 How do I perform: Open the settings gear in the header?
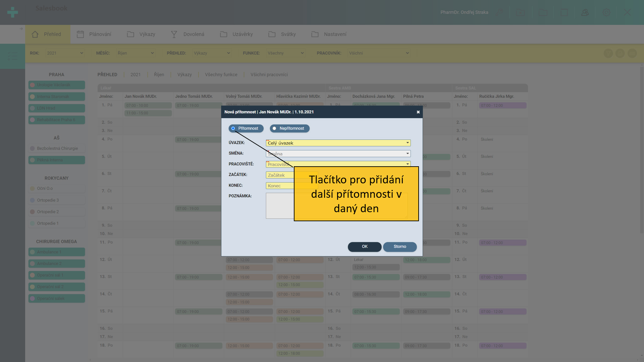(x=606, y=12)
